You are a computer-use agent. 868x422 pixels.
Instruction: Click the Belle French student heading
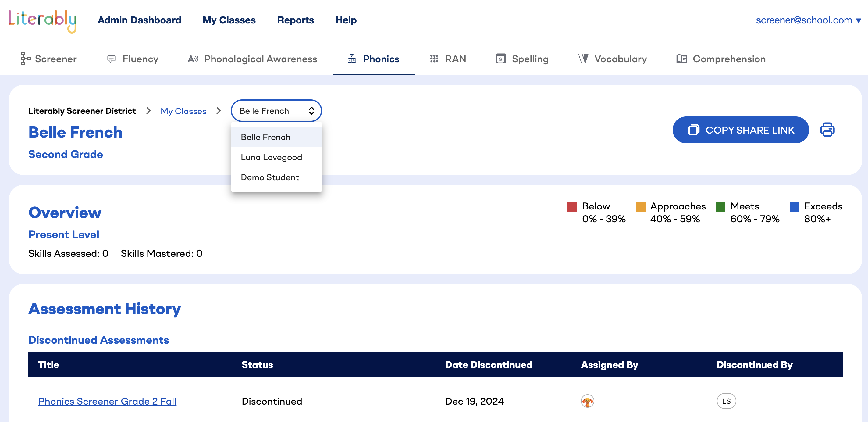75,132
